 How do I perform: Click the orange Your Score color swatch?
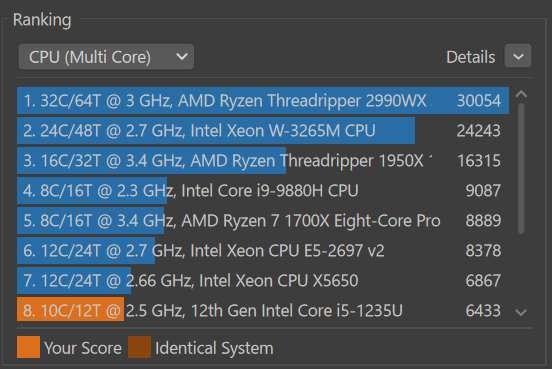[x=29, y=347]
